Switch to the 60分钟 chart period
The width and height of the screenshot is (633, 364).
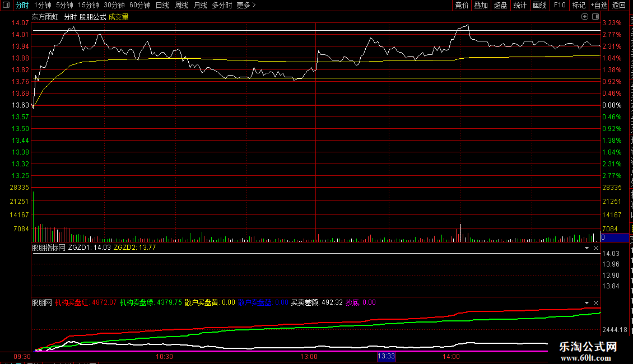click(140, 5)
